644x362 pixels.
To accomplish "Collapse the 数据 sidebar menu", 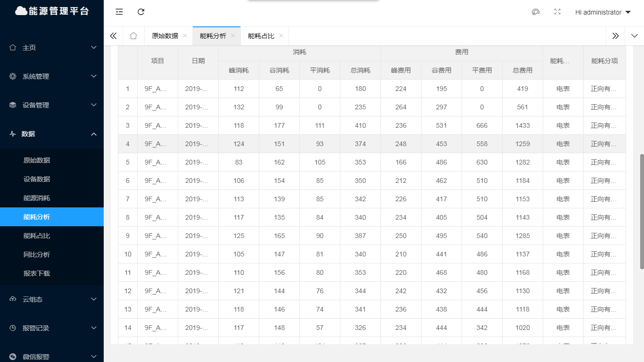I will [x=52, y=134].
